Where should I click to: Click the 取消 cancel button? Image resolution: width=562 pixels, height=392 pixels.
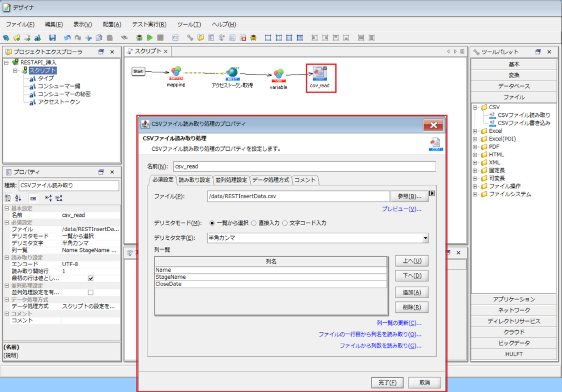coord(425,383)
